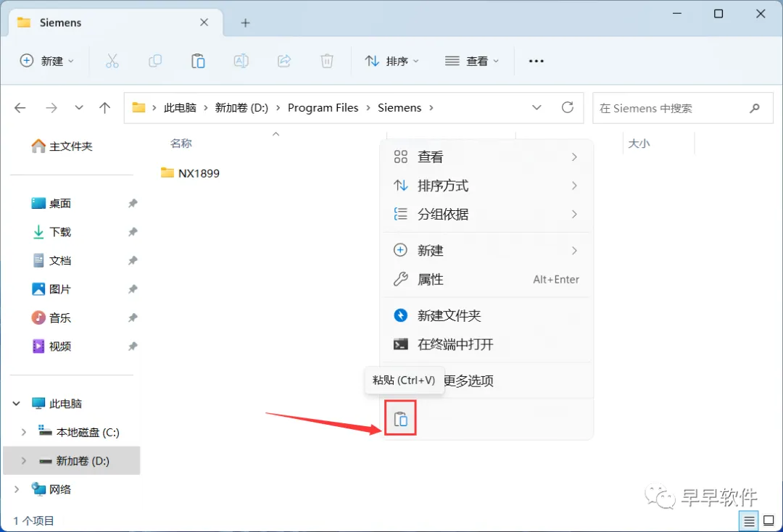Viewport: 783px width, 532px height.
Task: Open 视频 in navigation pane
Action: pos(51,346)
